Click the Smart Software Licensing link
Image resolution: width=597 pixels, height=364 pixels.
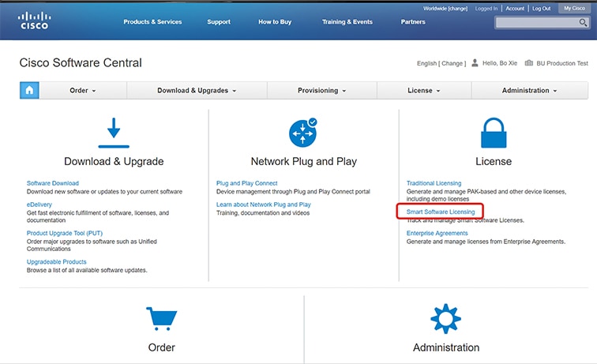click(441, 212)
